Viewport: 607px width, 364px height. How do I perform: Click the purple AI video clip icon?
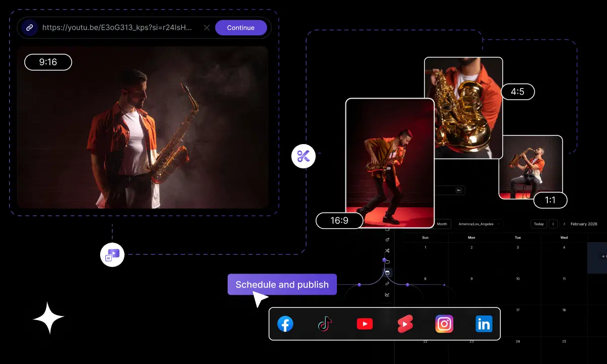112,255
